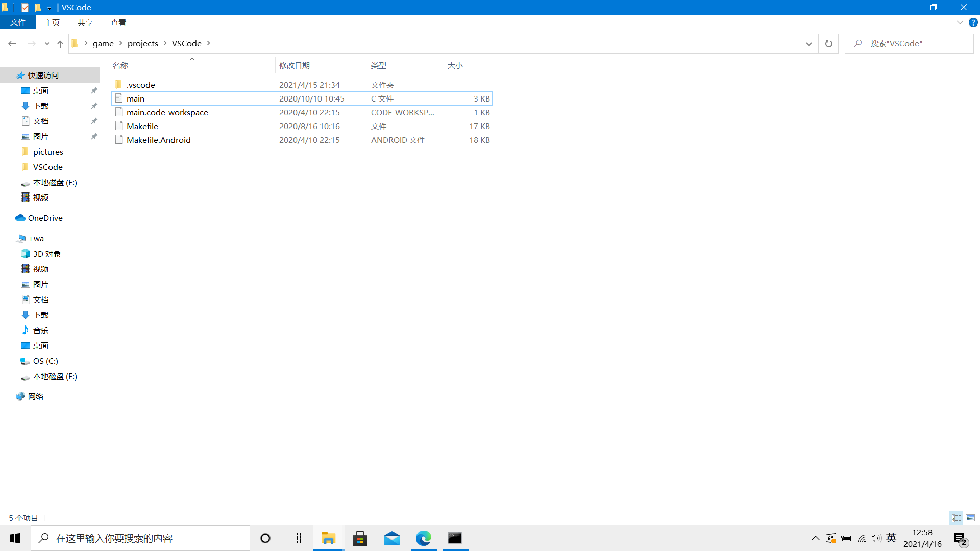Screen dimensions: 980x551
Task: Click properties icon in title bar
Action: pos(24,7)
